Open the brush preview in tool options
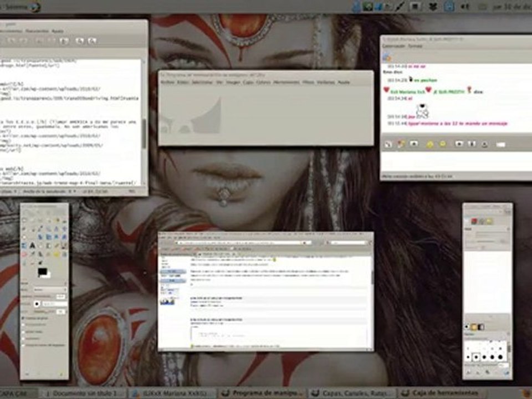This screenshot has width=532, height=399. point(37,304)
